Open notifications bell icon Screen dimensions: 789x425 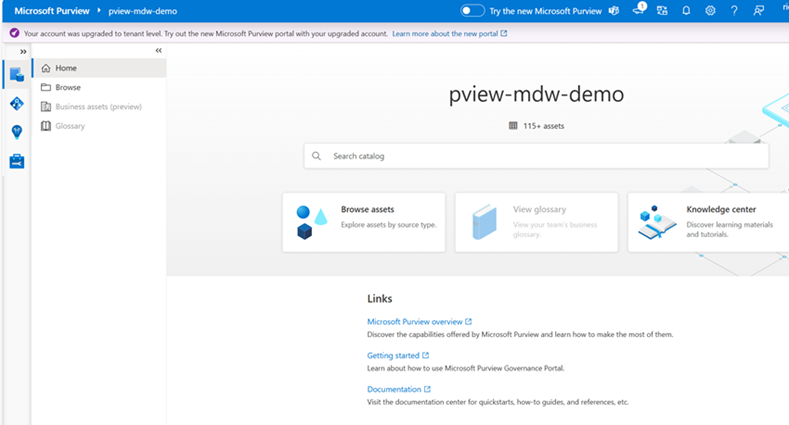click(686, 11)
